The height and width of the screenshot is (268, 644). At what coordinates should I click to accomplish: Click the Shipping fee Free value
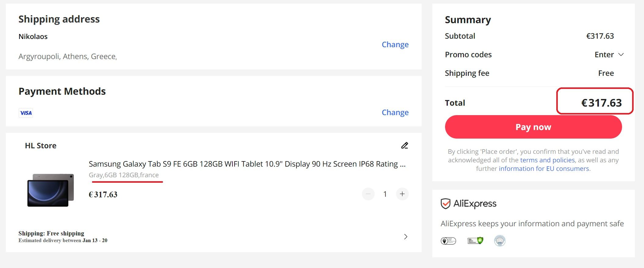(x=606, y=73)
